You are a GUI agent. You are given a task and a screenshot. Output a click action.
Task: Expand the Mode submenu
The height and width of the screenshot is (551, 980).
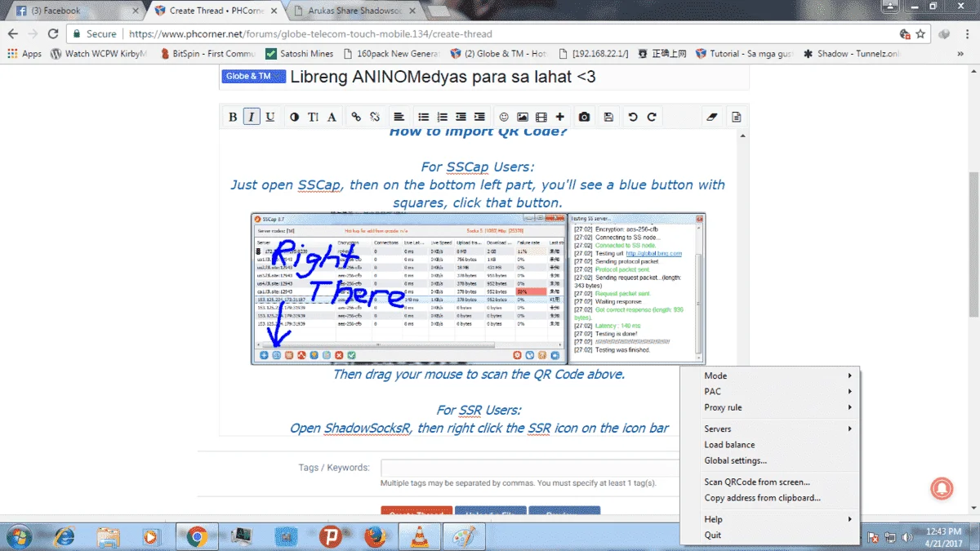(769, 376)
